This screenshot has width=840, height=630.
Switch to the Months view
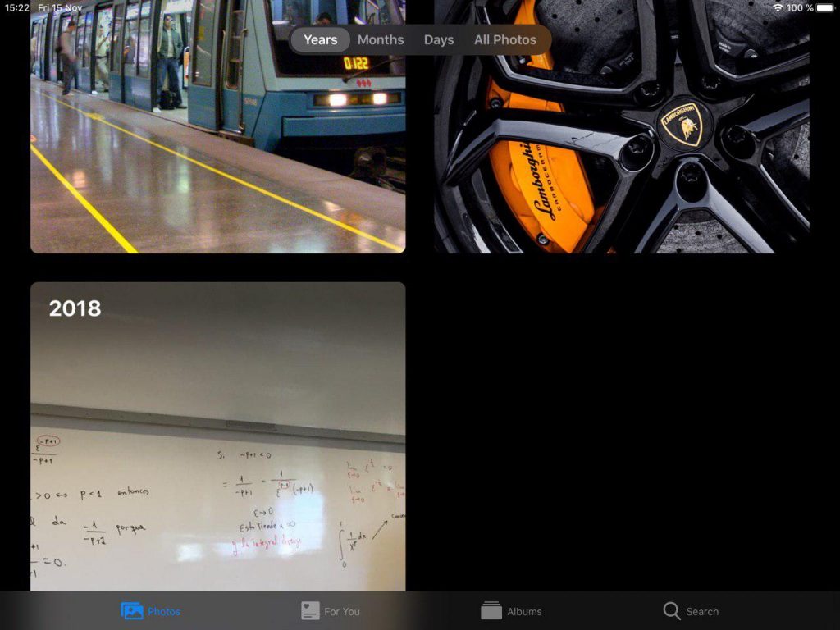381,39
